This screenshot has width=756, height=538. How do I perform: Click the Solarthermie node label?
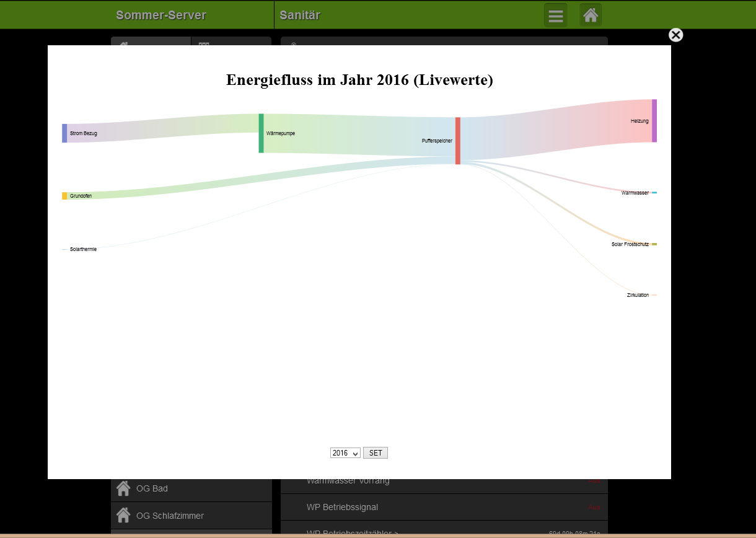click(x=83, y=249)
